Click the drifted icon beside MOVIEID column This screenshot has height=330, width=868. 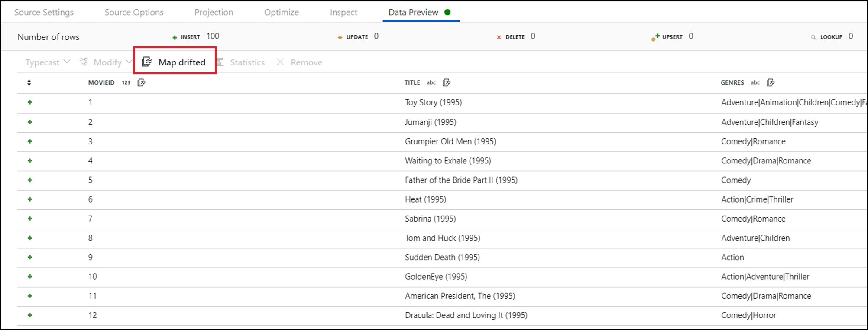coord(141,82)
